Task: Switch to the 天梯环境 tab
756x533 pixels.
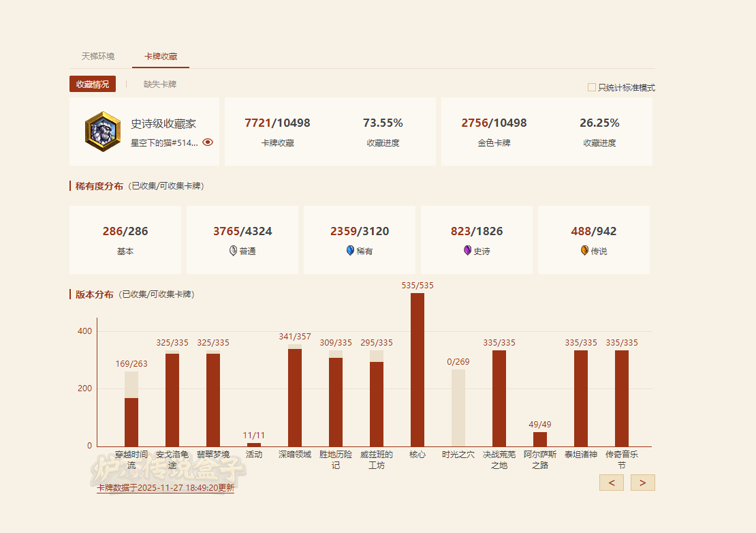Action: coord(98,56)
